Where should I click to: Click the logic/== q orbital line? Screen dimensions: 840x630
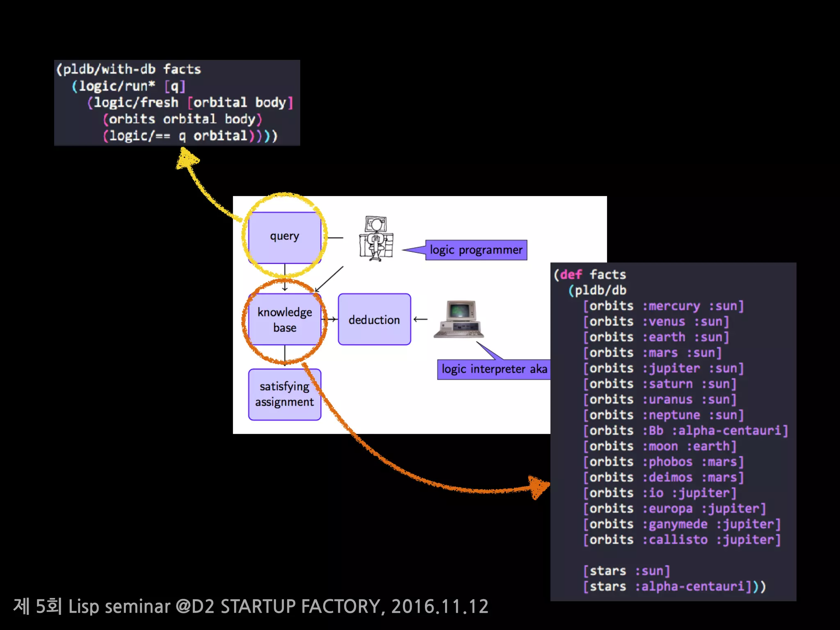pos(190,136)
